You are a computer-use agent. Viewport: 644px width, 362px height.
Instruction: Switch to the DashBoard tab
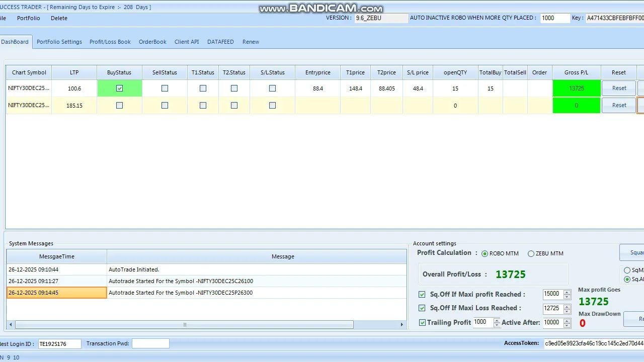pos(15,42)
